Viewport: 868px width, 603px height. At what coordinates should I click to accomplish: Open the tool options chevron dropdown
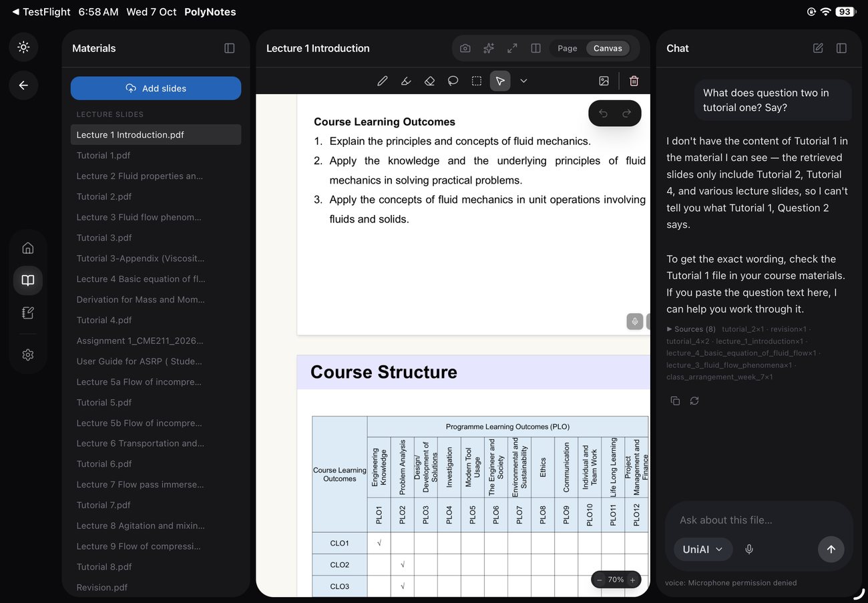point(523,81)
